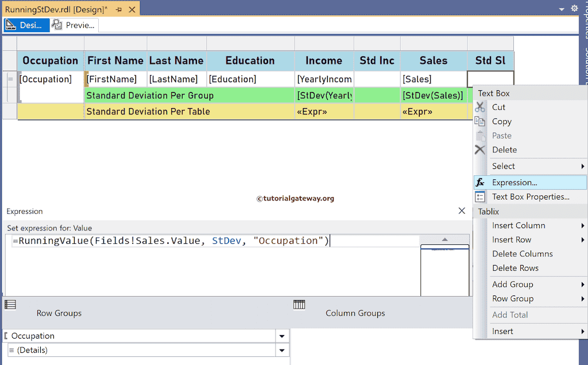Expand the Occupation row group dropdown
The image size is (588, 365).
(281, 336)
